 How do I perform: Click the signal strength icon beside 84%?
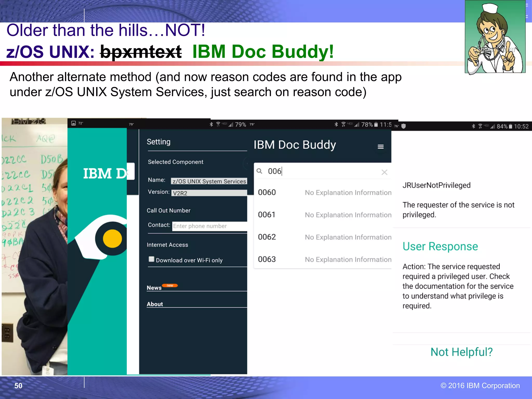(493, 127)
